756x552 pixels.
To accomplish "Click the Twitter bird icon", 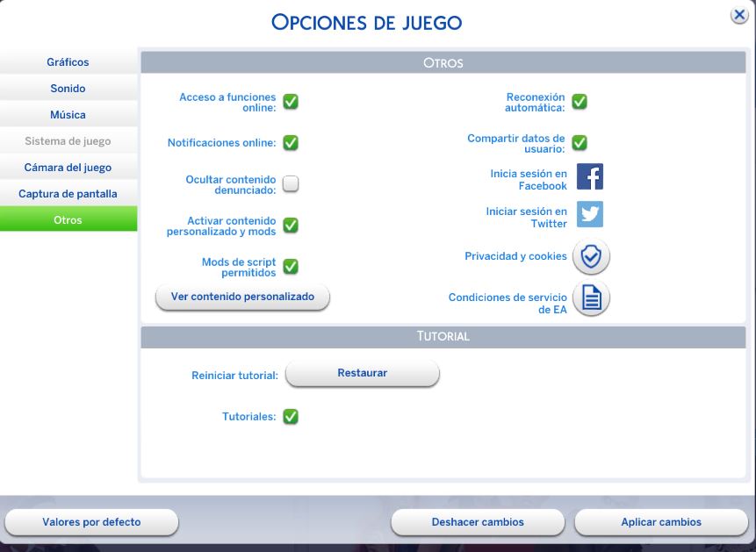I will 589,214.
